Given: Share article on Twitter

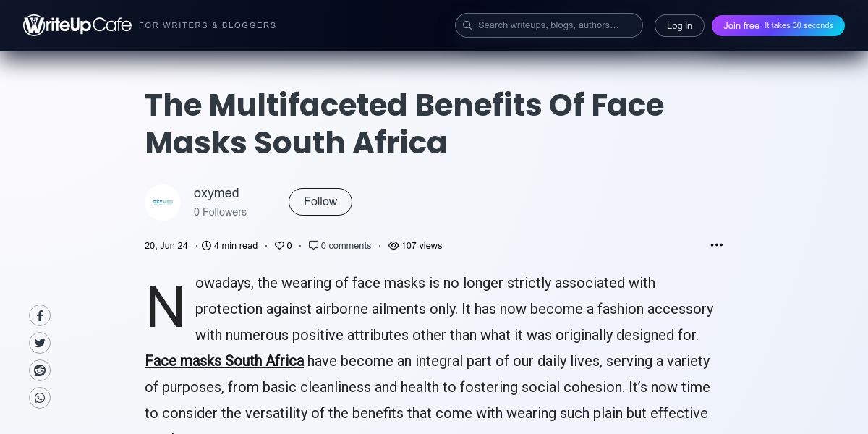Looking at the screenshot, I should click(40, 343).
